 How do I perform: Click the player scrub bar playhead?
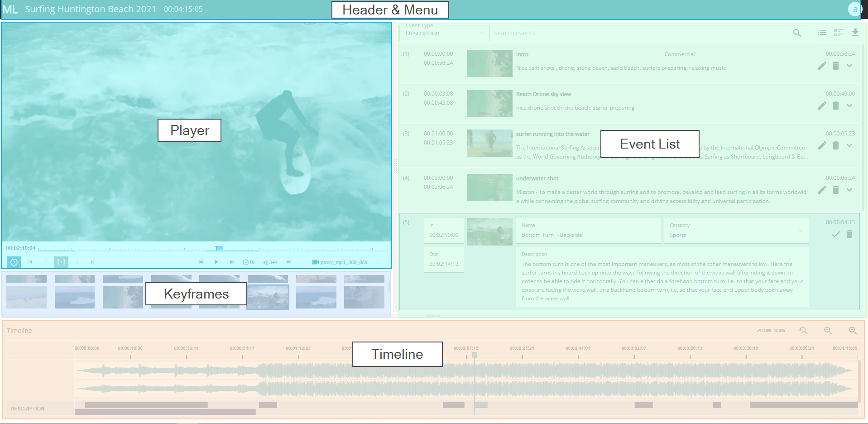[219, 248]
